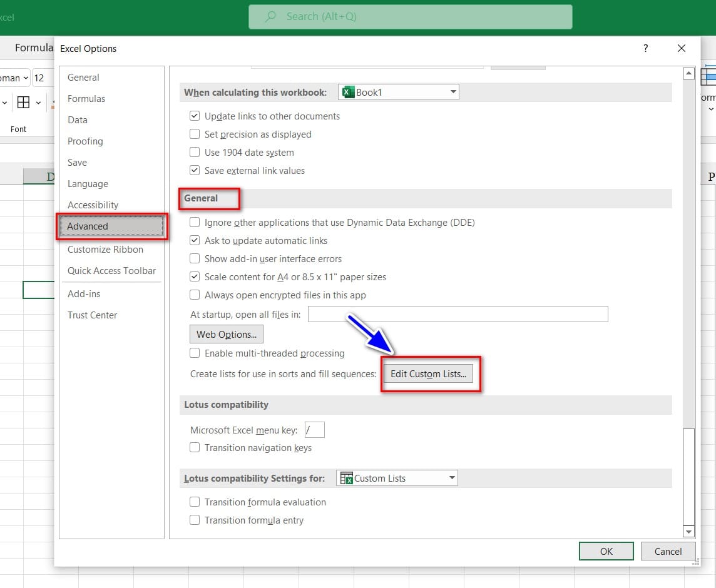Click the Help question mark in Excel Options

pos(645,48)
